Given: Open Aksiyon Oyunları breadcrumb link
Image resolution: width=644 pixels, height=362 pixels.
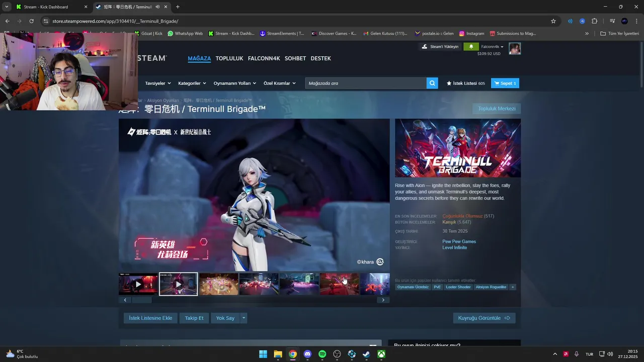Looking at the screenshot, I should pos(163,101).
